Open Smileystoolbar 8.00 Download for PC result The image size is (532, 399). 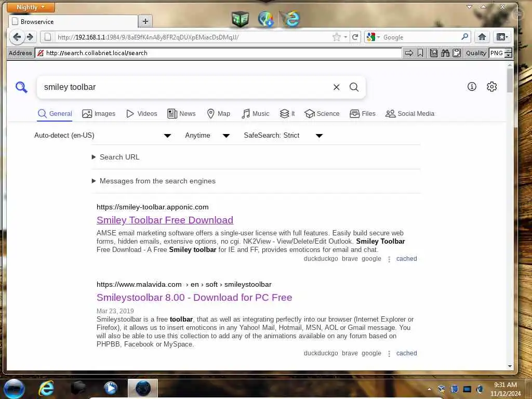[x=194, y=298]
